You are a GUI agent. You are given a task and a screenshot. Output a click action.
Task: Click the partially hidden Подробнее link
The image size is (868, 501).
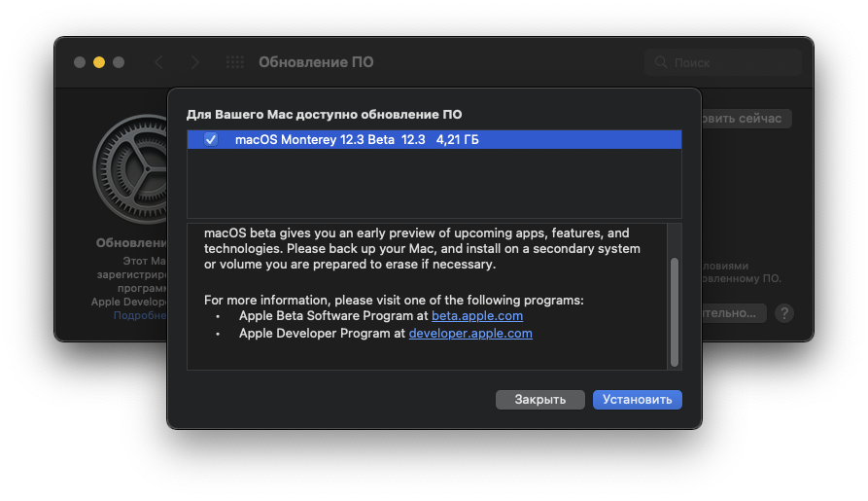(140, 315)
